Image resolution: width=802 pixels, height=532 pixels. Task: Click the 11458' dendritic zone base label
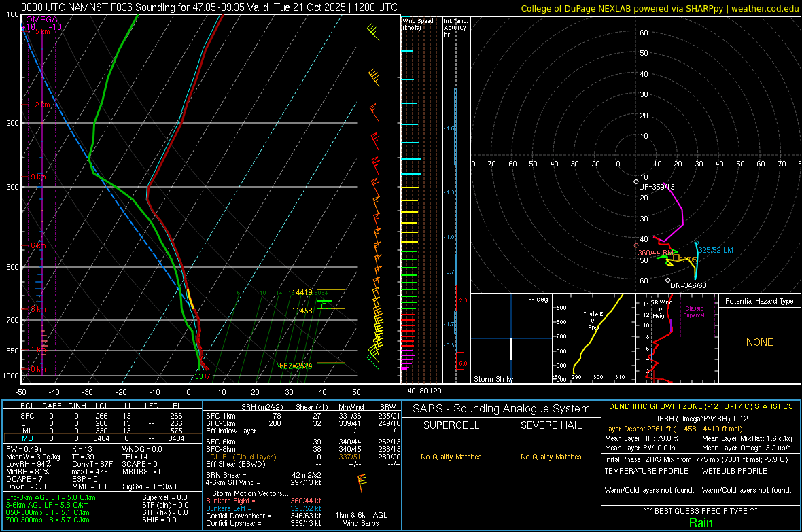click(302, 311)
